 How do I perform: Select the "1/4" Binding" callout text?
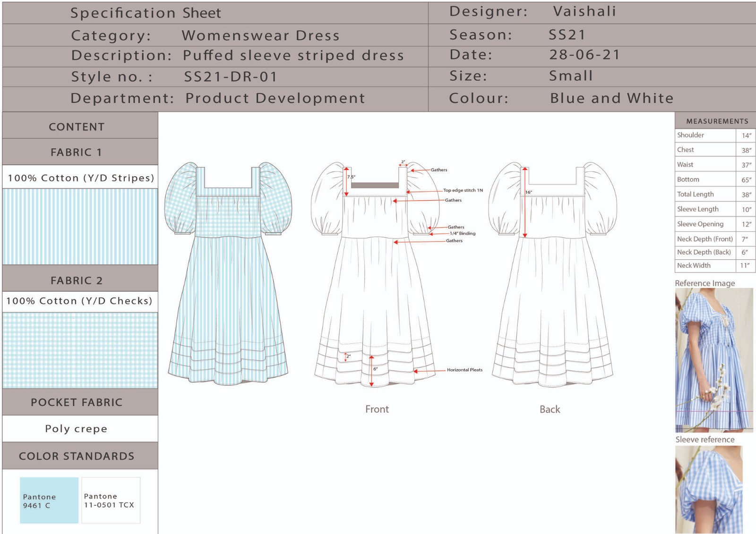pos(462,233)
